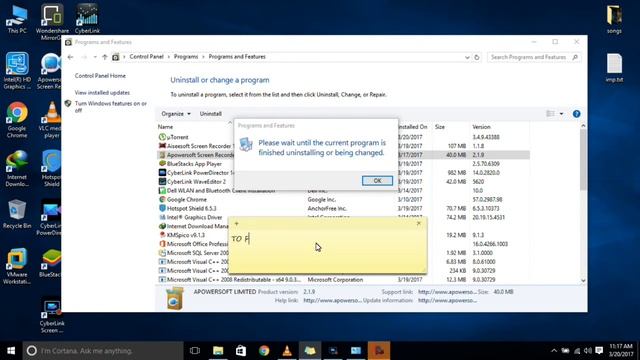Open Control Panel Home link
This screenshot has width=640, height=360.
[100, 76]
